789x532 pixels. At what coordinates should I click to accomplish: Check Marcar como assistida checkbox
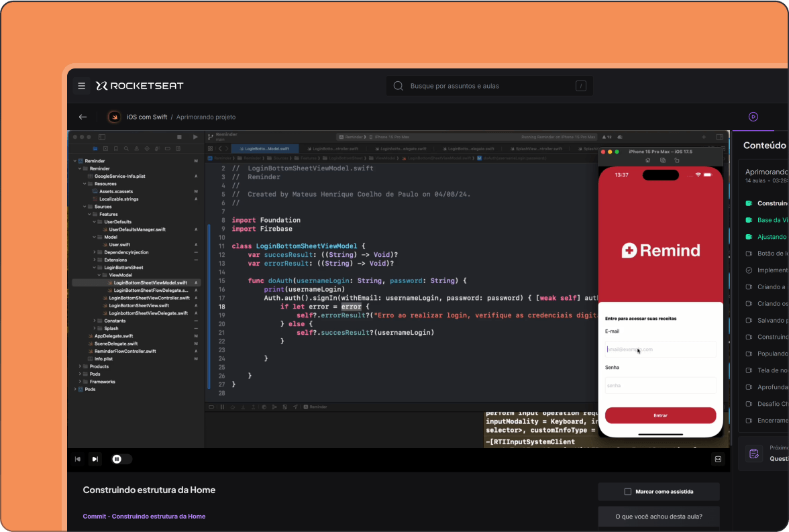click(x=628, y=492)
